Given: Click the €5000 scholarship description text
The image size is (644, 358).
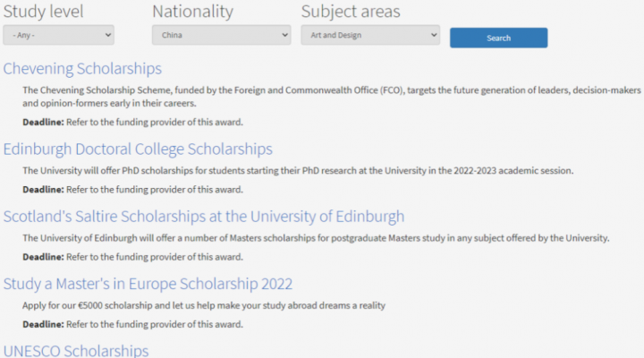Looking at the screenshot, I should point(204,305).
